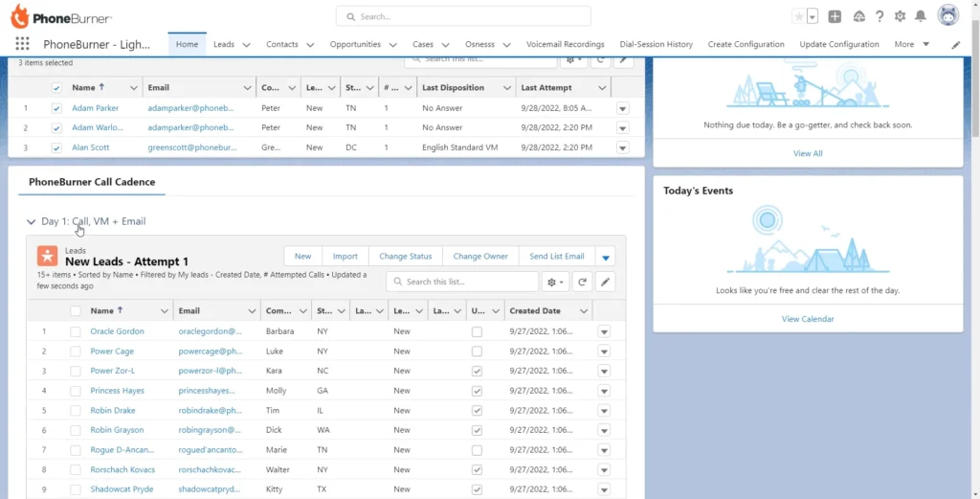Collapse the Day 1: Call, VM + Email section

(x=32, y=222)
